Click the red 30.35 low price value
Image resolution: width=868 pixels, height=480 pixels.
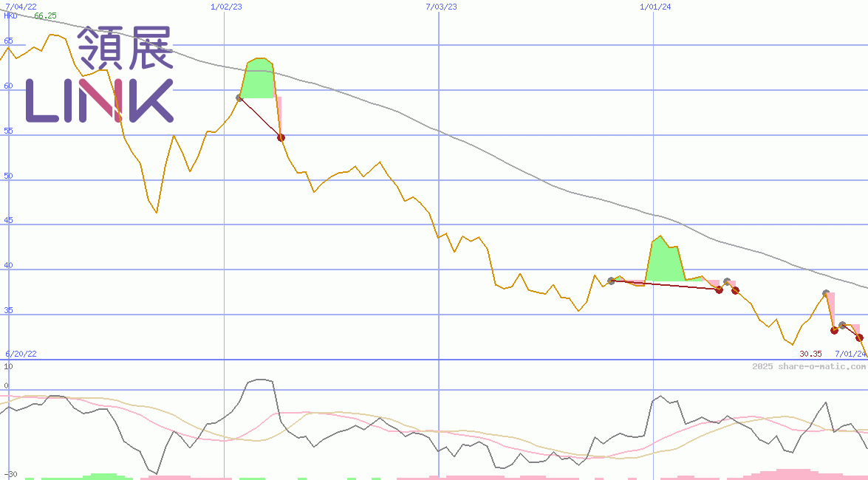(810, 353)
